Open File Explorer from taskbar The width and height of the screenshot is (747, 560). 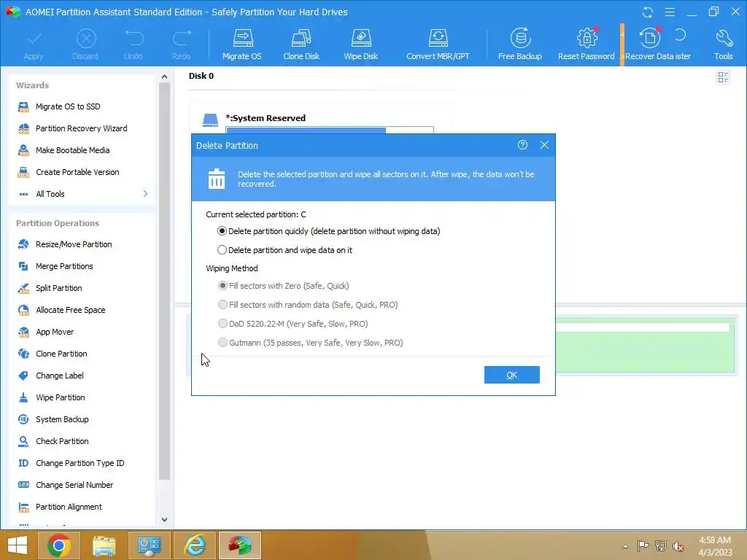point(104,545)
